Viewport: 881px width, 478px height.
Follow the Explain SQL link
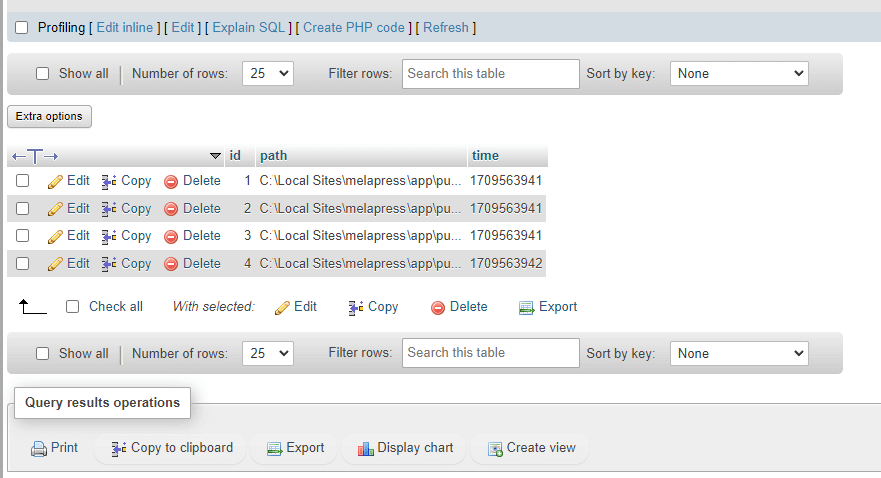pyautogui.click(x=248, y=28)
